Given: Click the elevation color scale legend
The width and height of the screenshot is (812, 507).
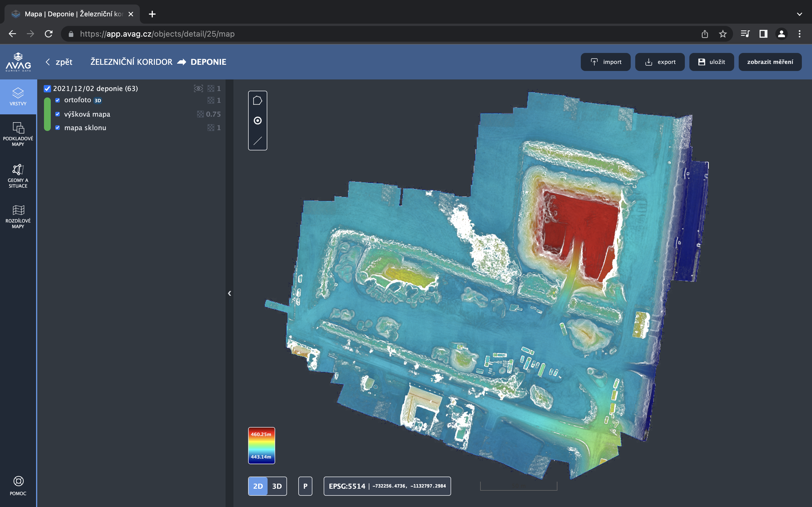Looking at the screenshot, I should [261, 445].
